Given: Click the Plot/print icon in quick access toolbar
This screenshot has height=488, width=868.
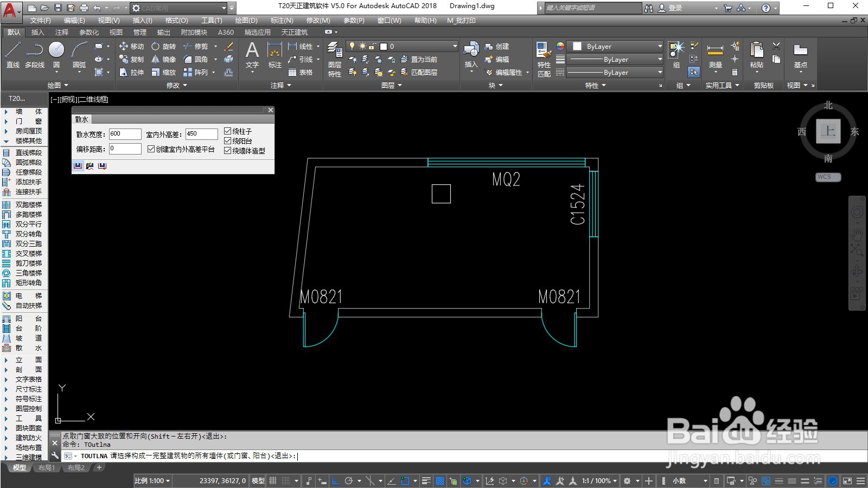Looking at the screenshot, I should [x=84, y=8].
